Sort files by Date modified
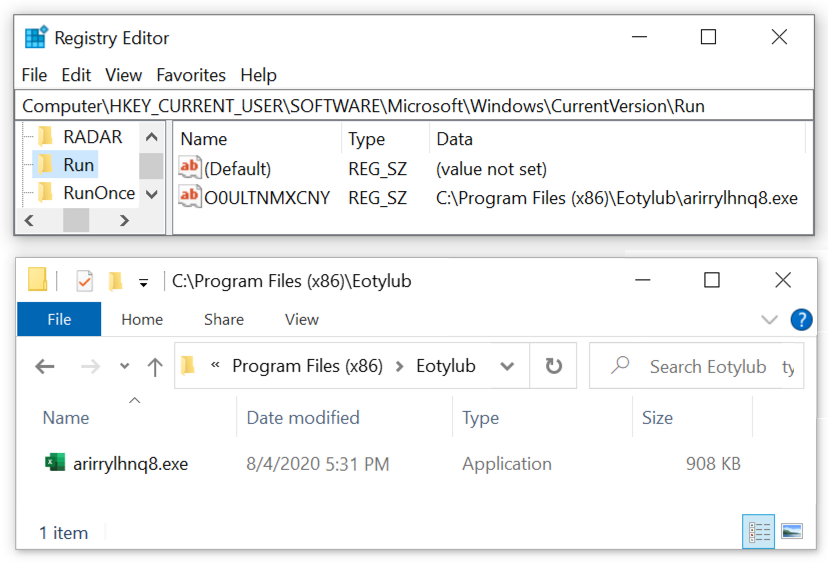This screenshot has height=563, width=828. point(303,418)
